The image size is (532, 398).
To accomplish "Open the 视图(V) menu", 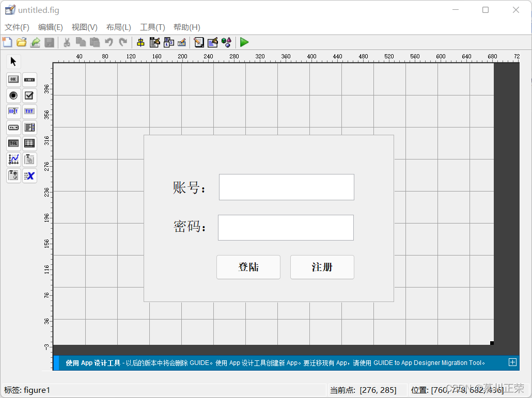I will [85, 27].
